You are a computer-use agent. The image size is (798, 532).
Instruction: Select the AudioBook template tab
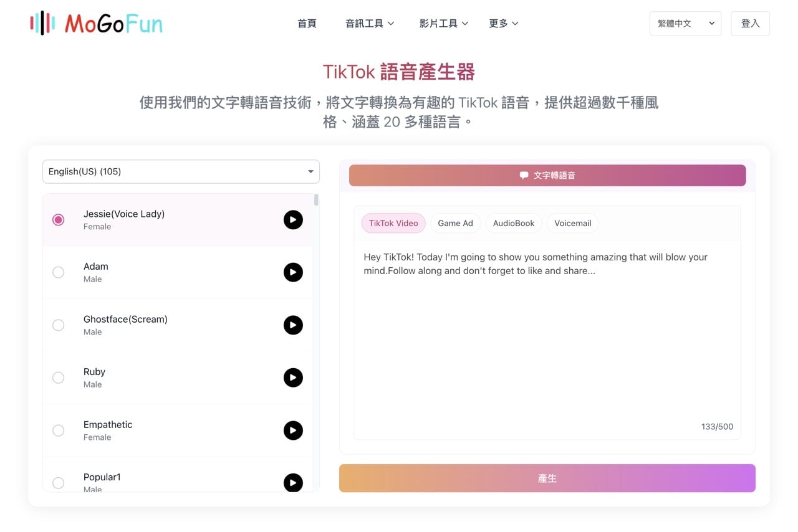(514, 223)
